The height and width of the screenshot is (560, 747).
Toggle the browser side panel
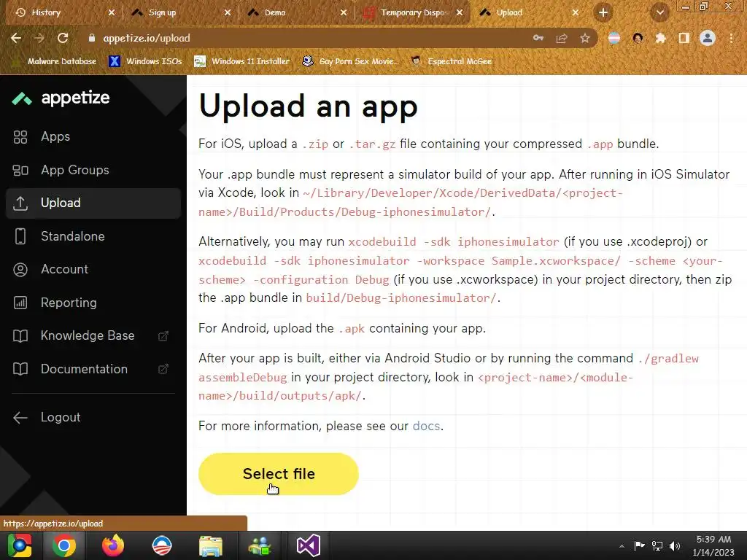point(684,38)
